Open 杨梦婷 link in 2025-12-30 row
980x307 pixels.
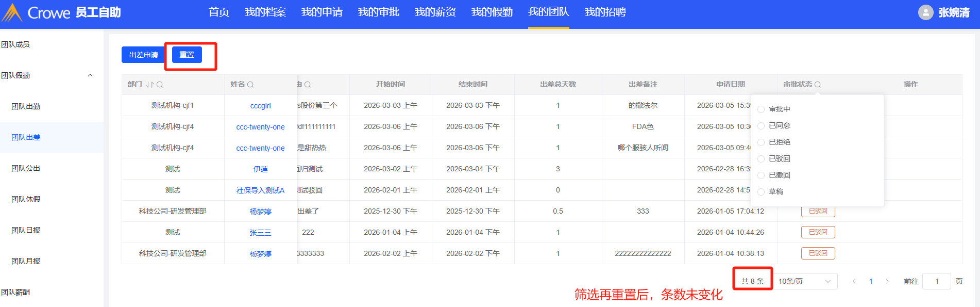coord(260,212)
